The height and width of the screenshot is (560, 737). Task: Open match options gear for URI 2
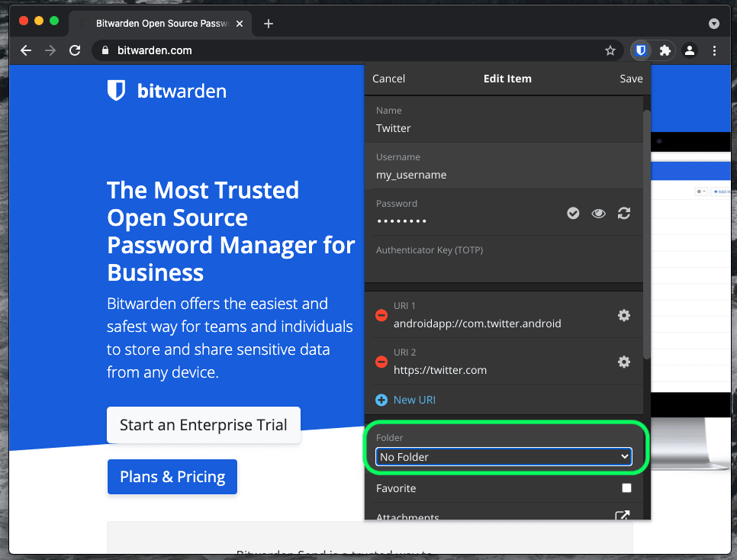click(624, 362)
